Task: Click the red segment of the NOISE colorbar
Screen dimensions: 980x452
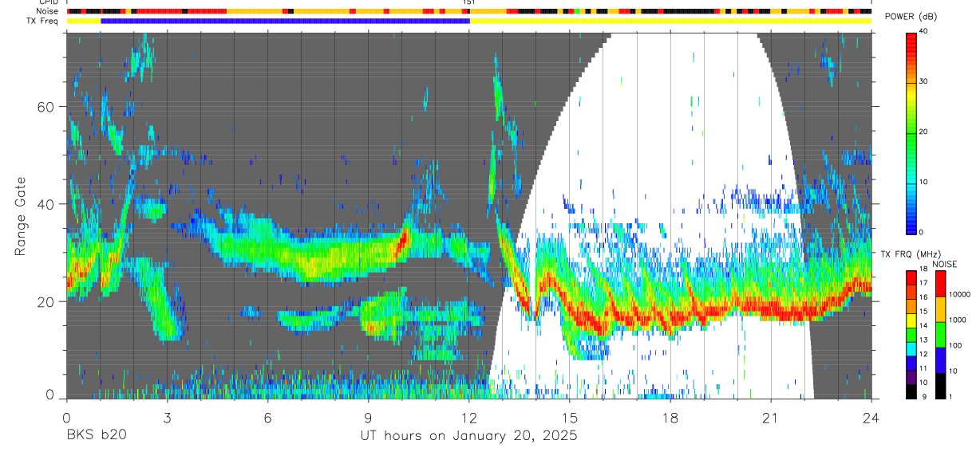Action: coord(940,284)
